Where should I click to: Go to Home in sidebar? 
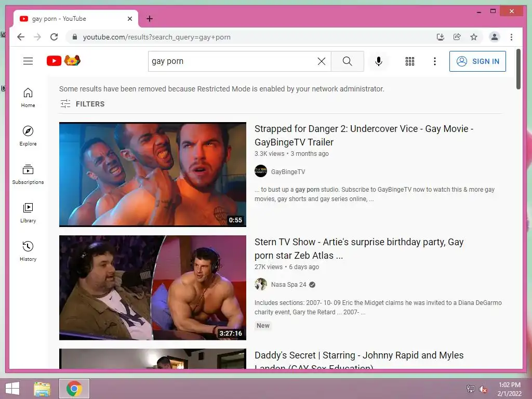coord(28,98)
